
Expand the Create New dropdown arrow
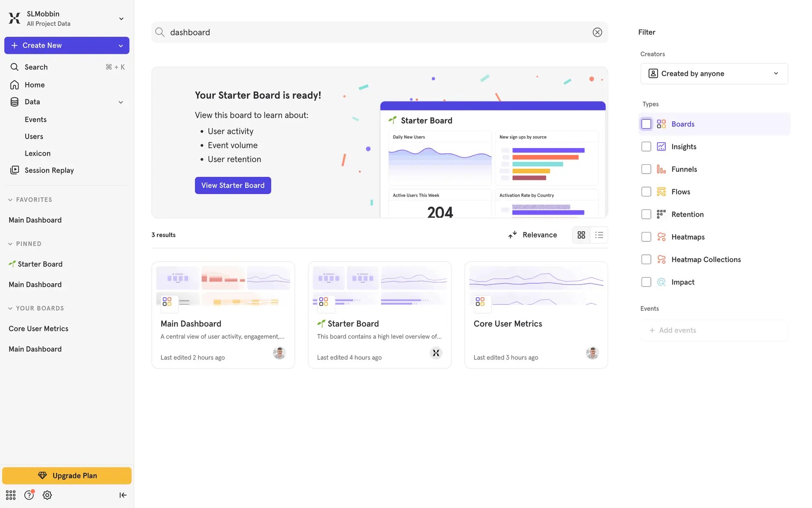tap(121, 46)
